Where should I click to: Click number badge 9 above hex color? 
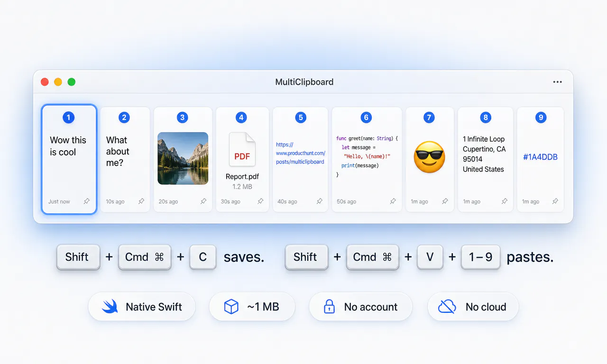(x=541, y=118)
